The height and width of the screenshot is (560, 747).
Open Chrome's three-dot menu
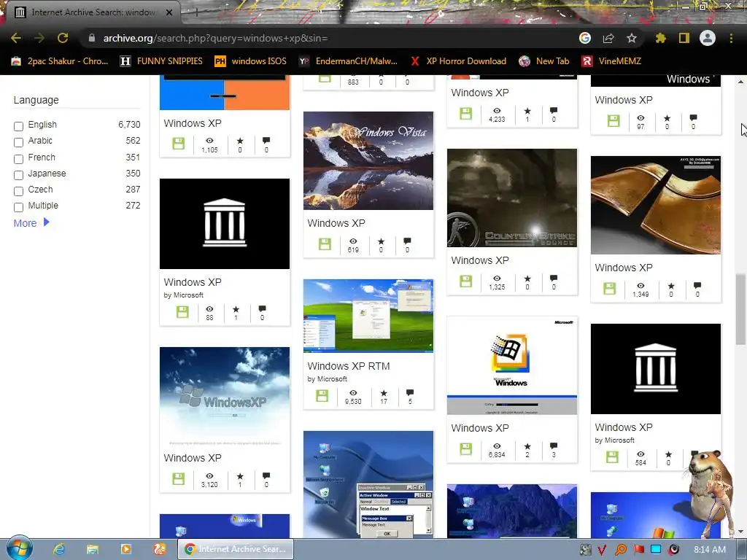tap(731, 38)
